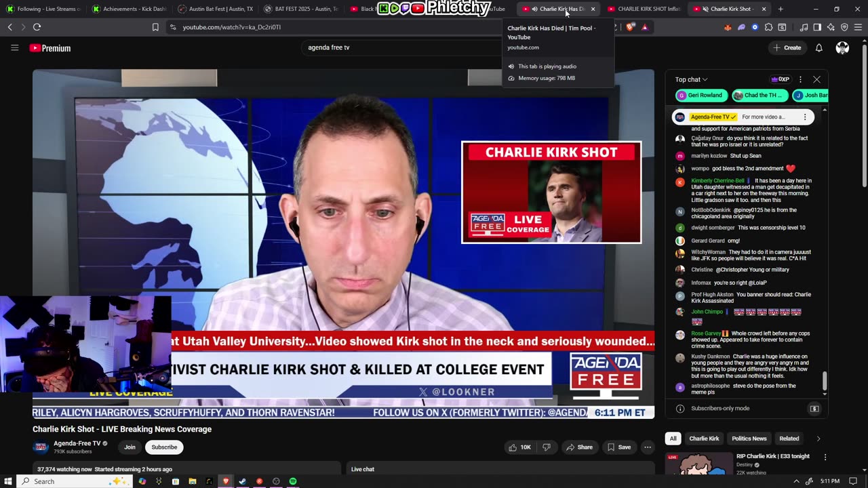868x488 pixels.
Task: Click the browser address bar URL
Action: 232,27
